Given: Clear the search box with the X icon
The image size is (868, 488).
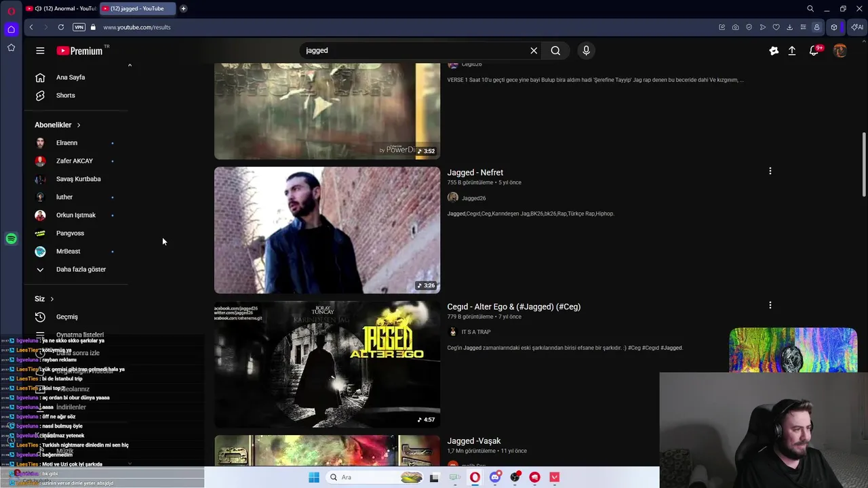Looking at the screenshot, I should 534,51.
